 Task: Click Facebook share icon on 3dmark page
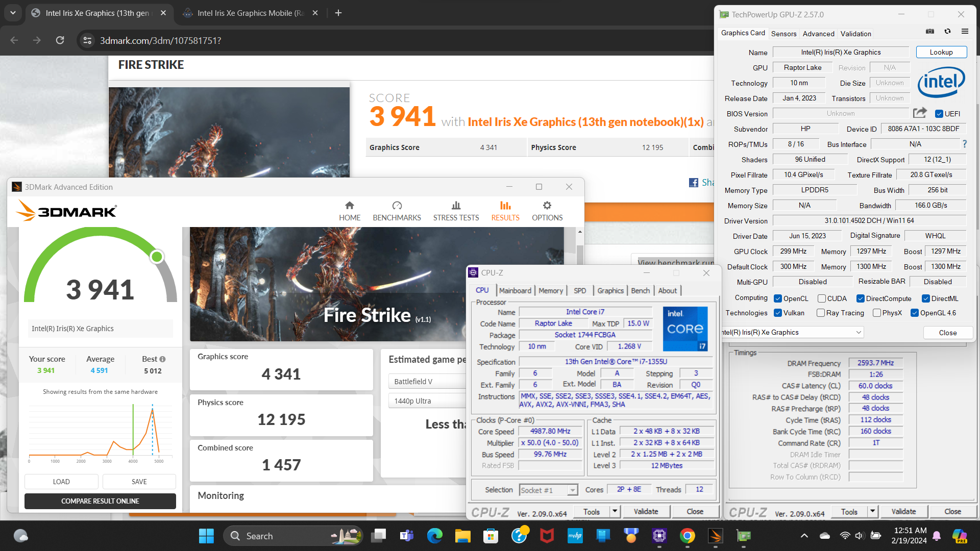(x=694, y=183)
